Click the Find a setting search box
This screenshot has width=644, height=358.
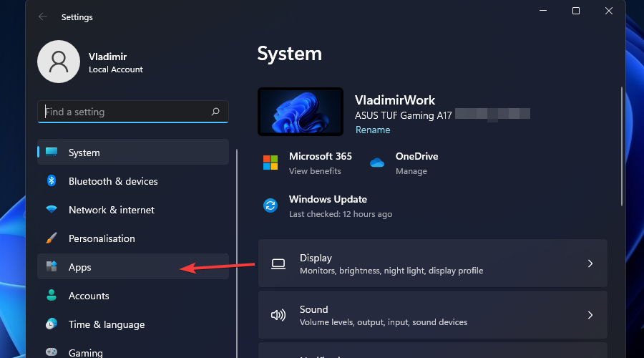pyautogui.click(x=133, y=112)
